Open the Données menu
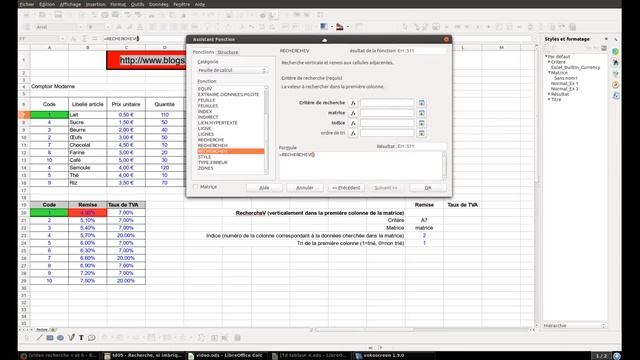 (x=158, y=4)
